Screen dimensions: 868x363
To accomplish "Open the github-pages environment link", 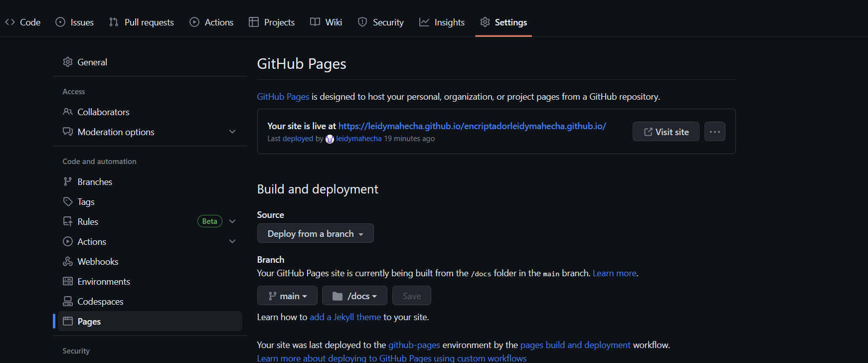I will tap(414, 345).
